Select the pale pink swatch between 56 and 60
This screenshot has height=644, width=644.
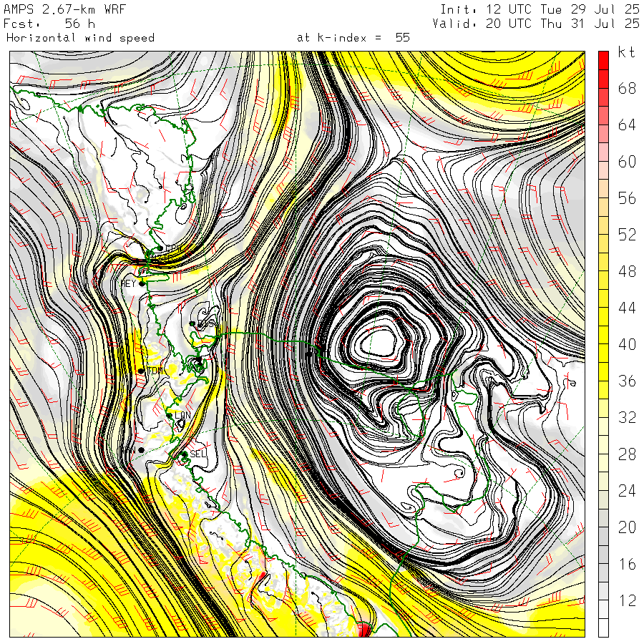[x=603, y=170]
